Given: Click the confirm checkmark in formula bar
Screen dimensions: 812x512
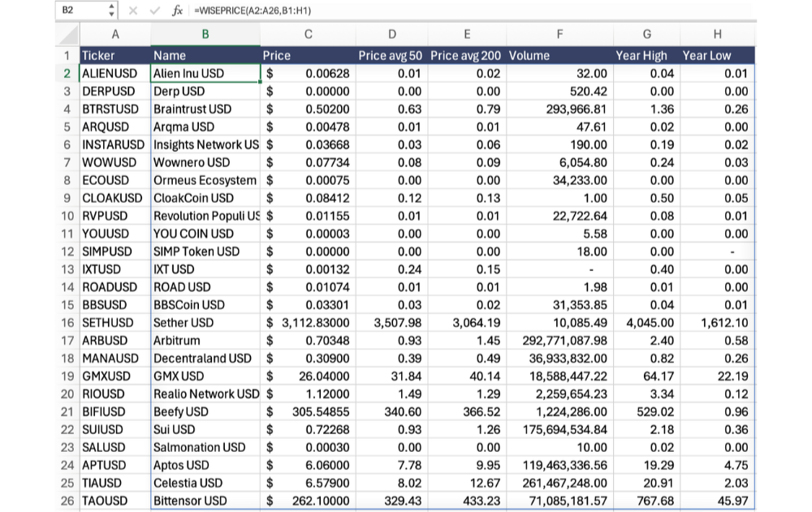Looking at the screenshot, I should [x=154, y=11].
